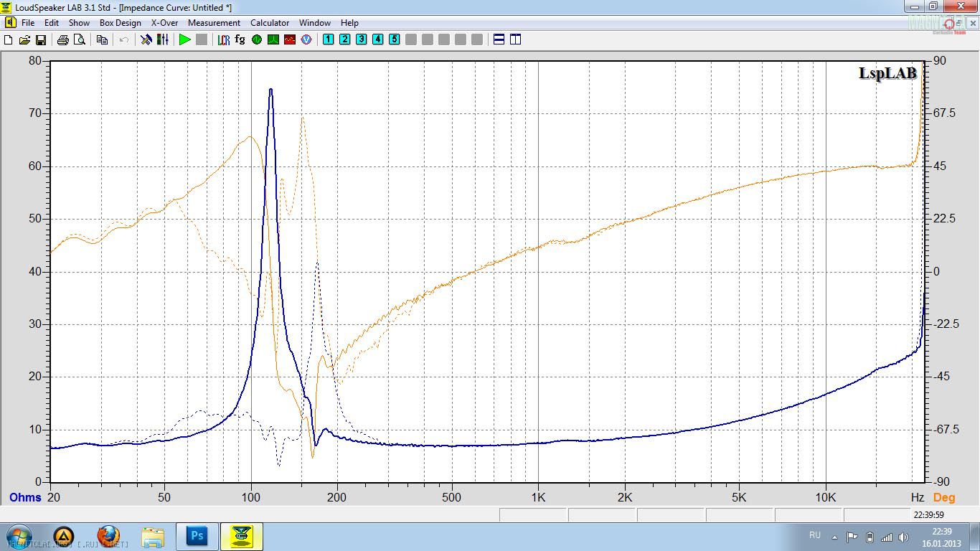This screenshot has height=551, width=980.
Task: Click the 1K frequency axis label
Action: click(538, 496)
